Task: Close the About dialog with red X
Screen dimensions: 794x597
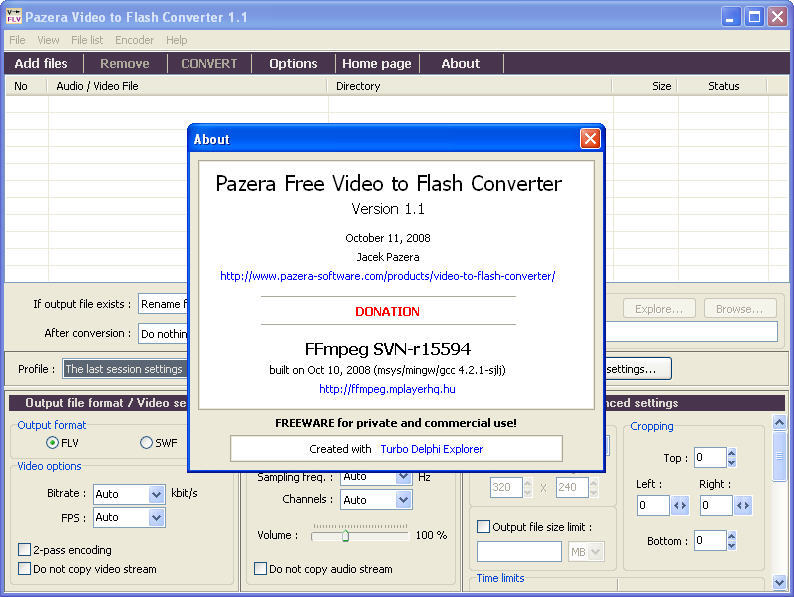Action: click(590, 138)
